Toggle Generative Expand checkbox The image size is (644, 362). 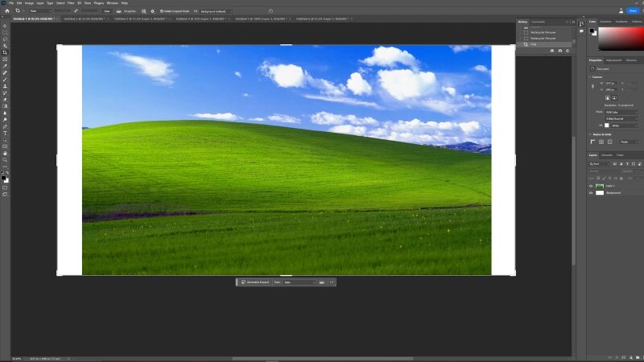tap(244, 282)
